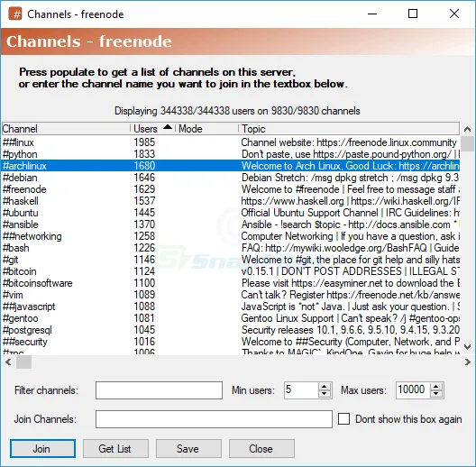Screen dimensions: 476x467
Task: Click the app hash icon in title bar
Action: pyautogui.click(x=15, y=14)
